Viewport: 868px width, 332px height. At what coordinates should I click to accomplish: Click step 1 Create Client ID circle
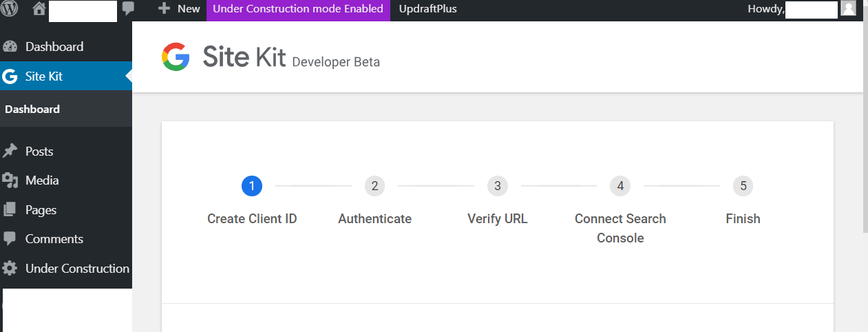pos(252,186)
